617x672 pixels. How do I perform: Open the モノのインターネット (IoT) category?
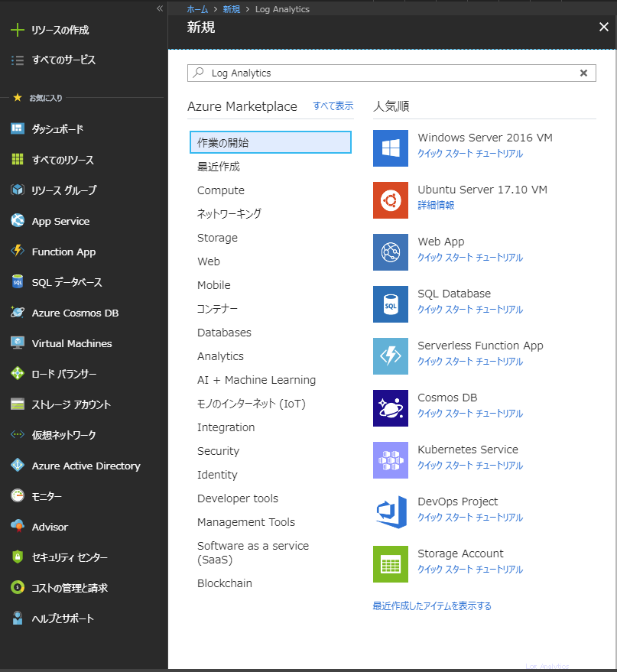pyautogui.click(x=251, y=404)
